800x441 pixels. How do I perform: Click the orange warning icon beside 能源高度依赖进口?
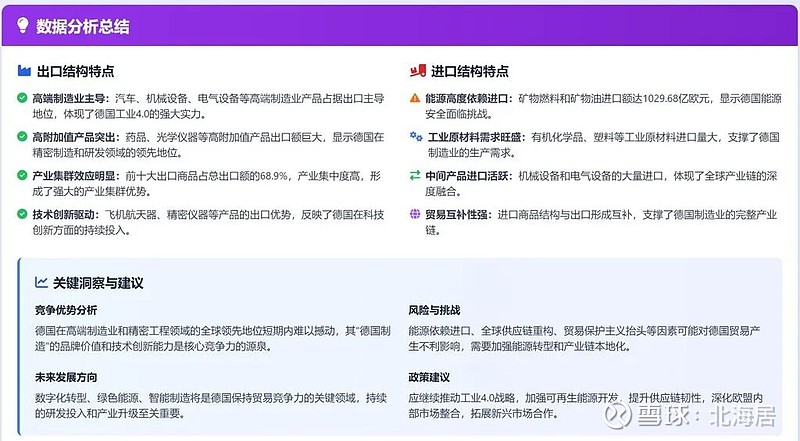(415, 98)
